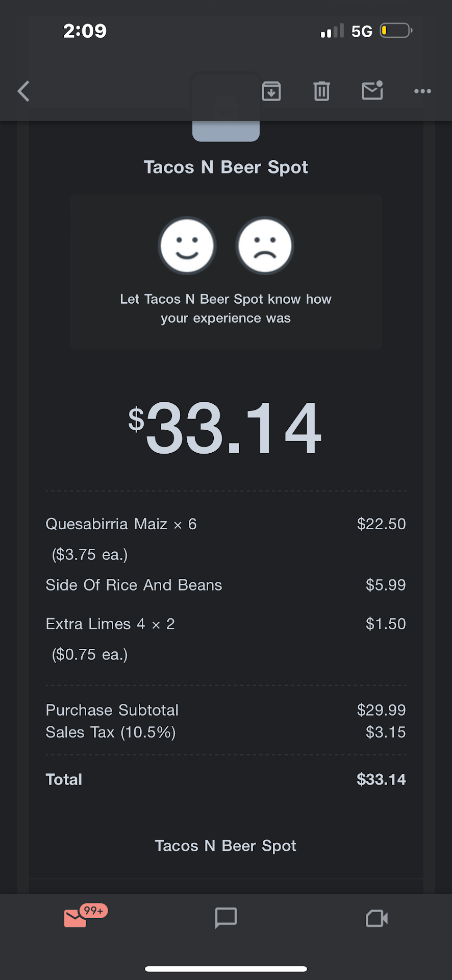Tap the large $33.14 amount

[225, 428]
